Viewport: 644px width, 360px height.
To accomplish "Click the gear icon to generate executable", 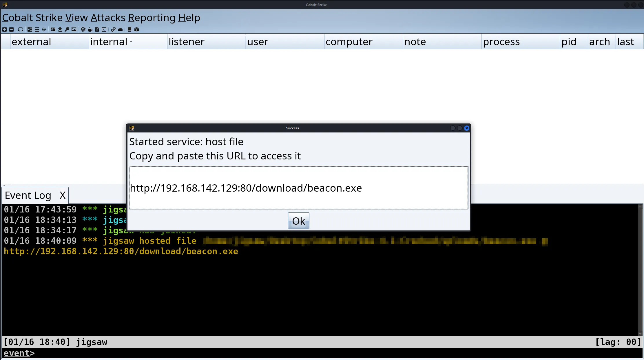I will [x=83, y=29].
